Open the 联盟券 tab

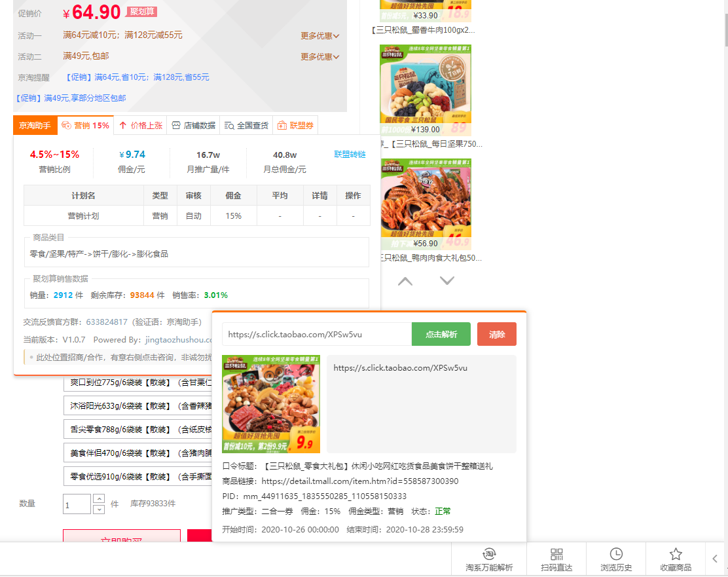tap(295, 126)
